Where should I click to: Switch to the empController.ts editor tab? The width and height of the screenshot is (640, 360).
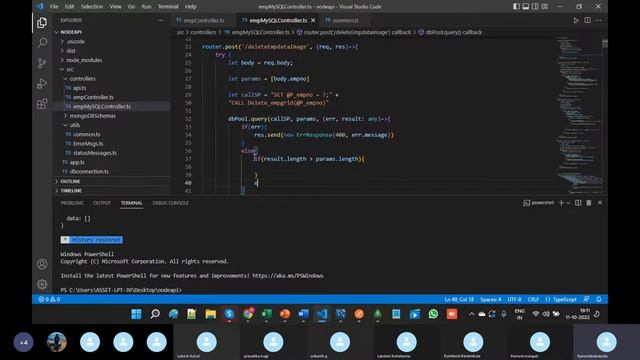point(203,20)
